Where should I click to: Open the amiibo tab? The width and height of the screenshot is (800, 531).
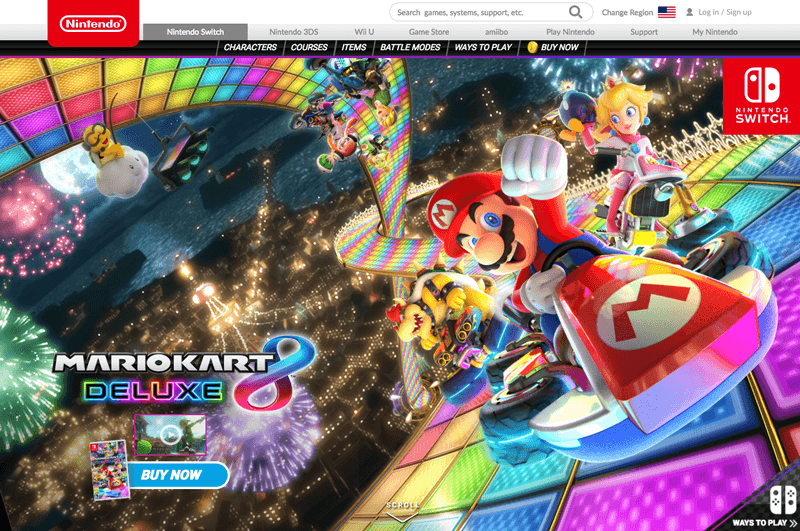496,32
